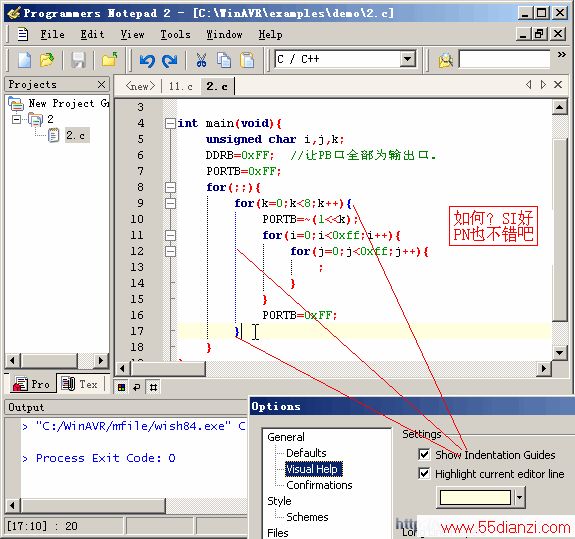
Task: Open the Tools menu
Action: [175, 34]
